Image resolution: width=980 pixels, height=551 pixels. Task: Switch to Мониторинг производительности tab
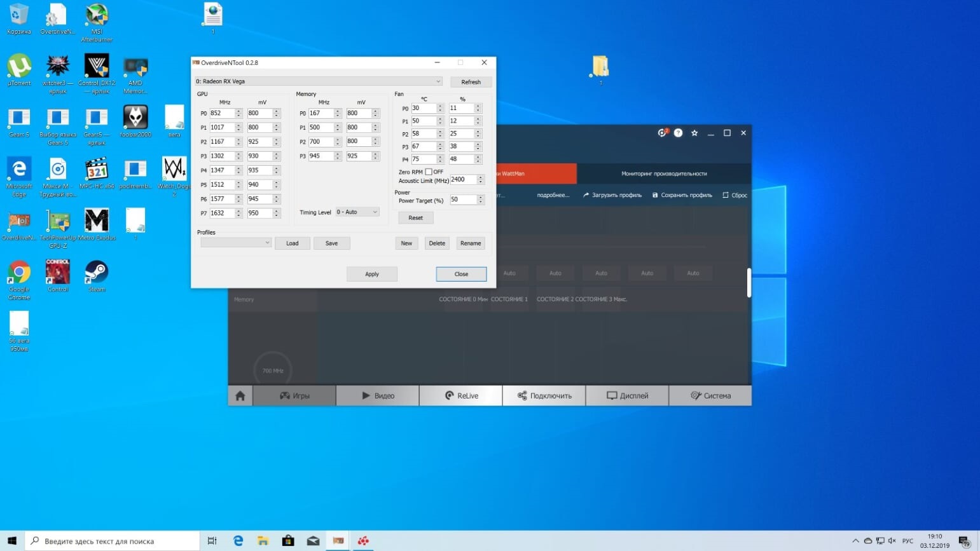664,173
